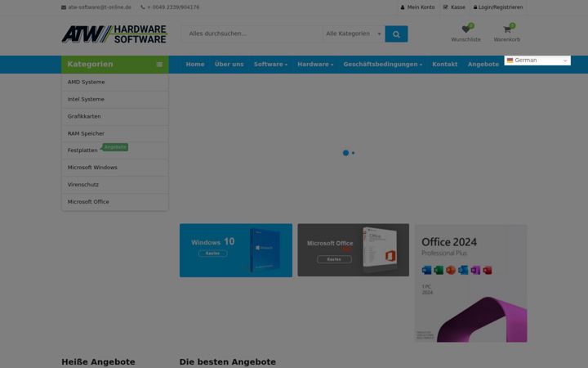Image resolution: width=588 pixels, height=368 pixels.
Task: Open the Kontakt page
Action: coord(445,65)
